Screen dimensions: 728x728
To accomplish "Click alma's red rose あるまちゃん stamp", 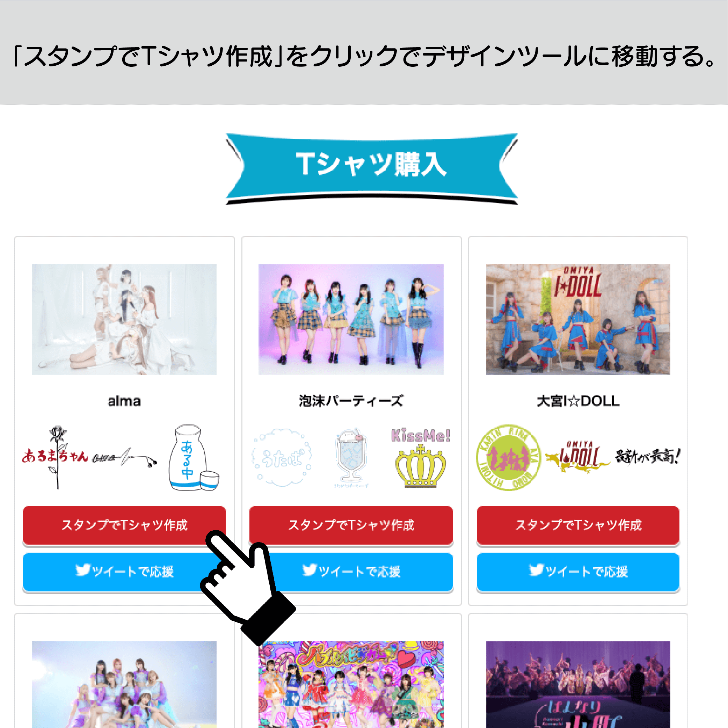I will 55,458.
